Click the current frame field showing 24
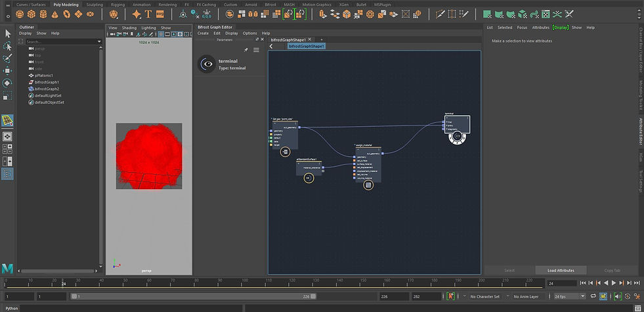The width and height of the screenshot is (644, 312). click(562, 283)
